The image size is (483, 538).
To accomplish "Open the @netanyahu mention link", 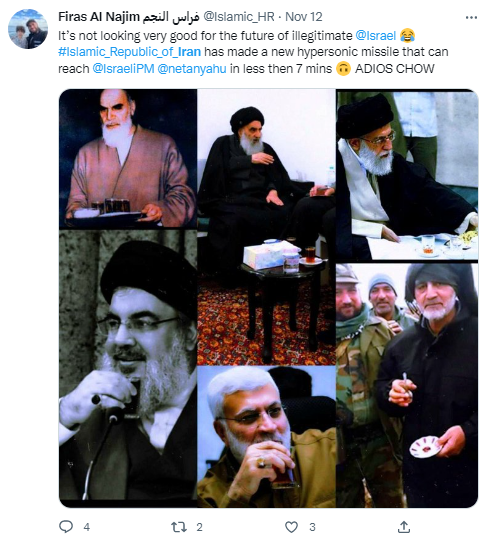I will coord(192,69).
